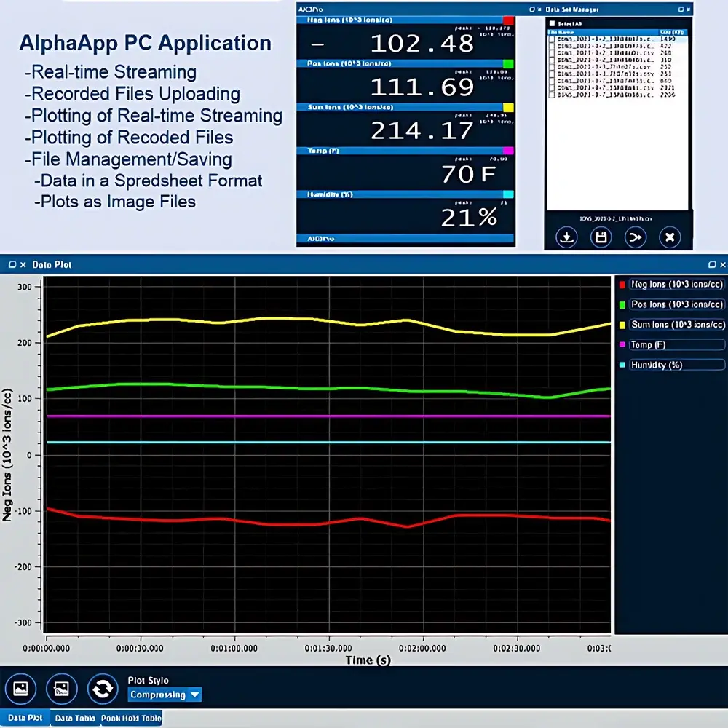The image size is (728, 728).
Task: Check the first DSM_2023 csv file checkbox
Action: tap(552, 40)
